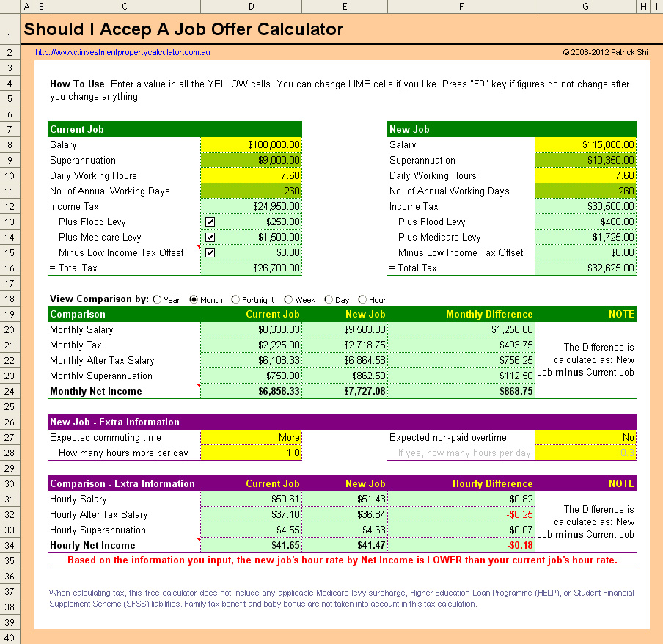Select column E header
663x644 pixels.
pos(345,7)
